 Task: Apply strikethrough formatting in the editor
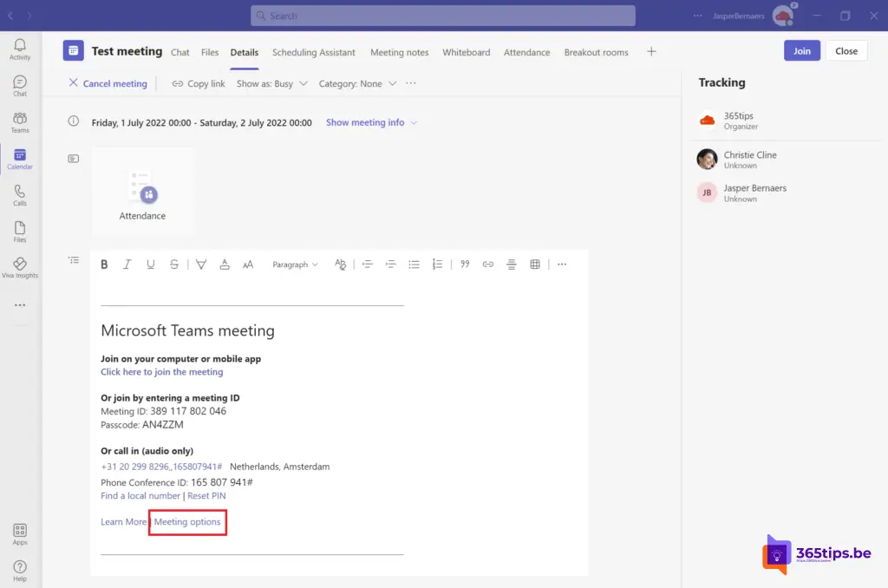[x=174, y=265]
